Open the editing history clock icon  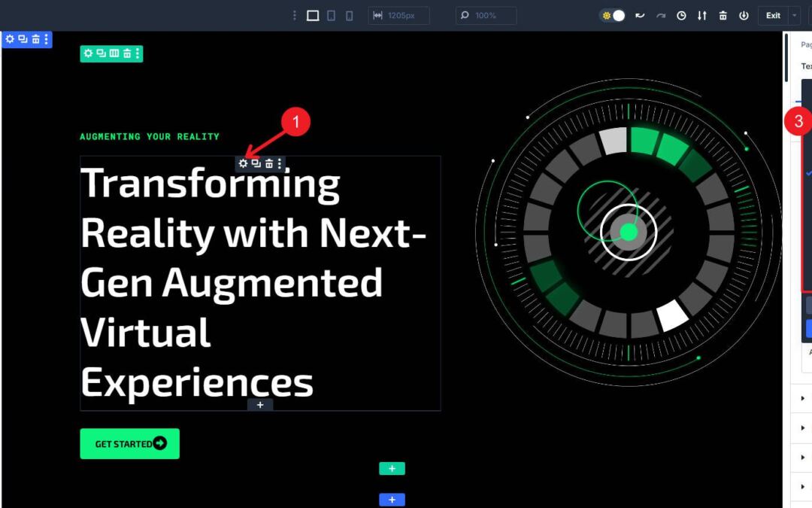tap(681, 15)
